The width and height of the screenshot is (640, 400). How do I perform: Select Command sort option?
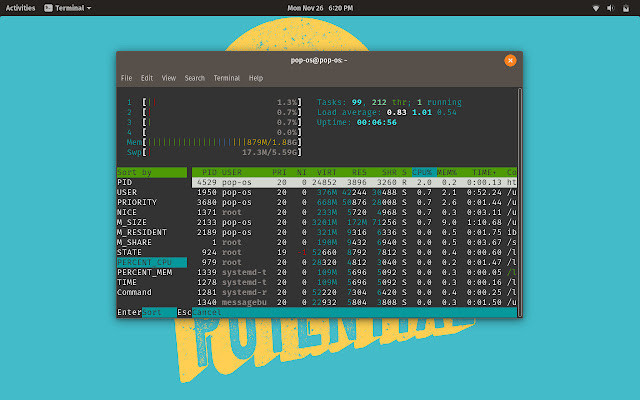point(152,292)
